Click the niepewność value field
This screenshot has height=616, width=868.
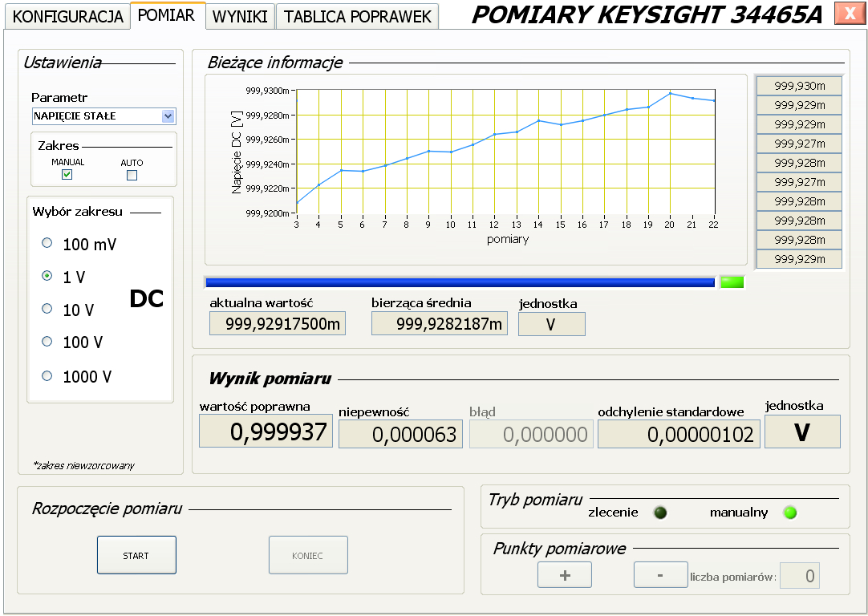tap(400, 435)
